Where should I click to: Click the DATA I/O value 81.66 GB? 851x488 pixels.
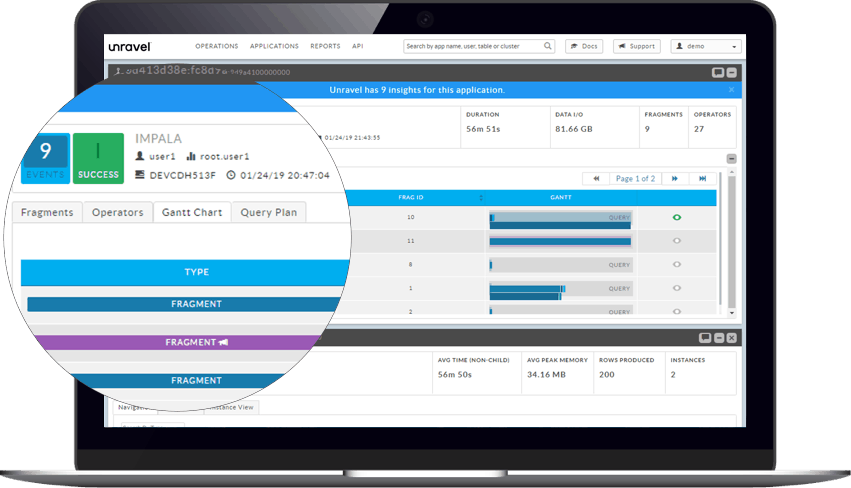point(574,129)
